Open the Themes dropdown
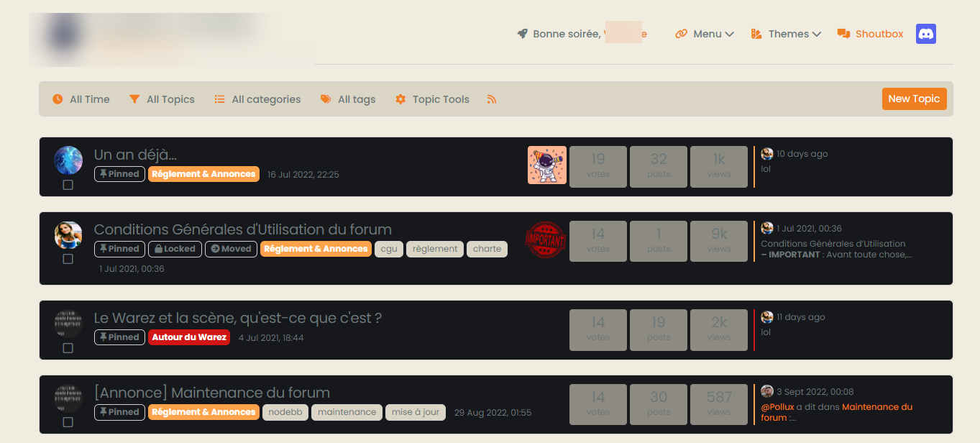980x443 pixels. pos(786,34)
